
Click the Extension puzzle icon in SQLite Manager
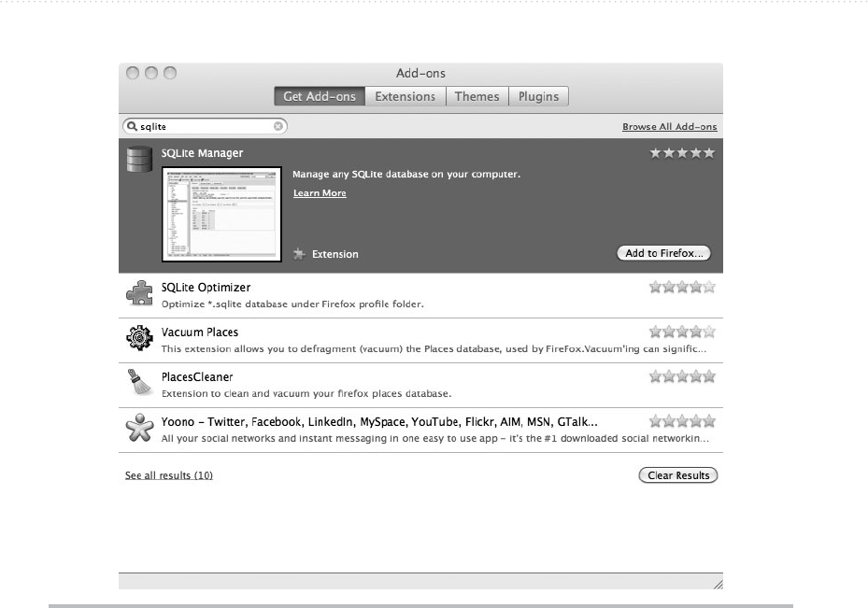pyautogui.click(x=299, y=254)
